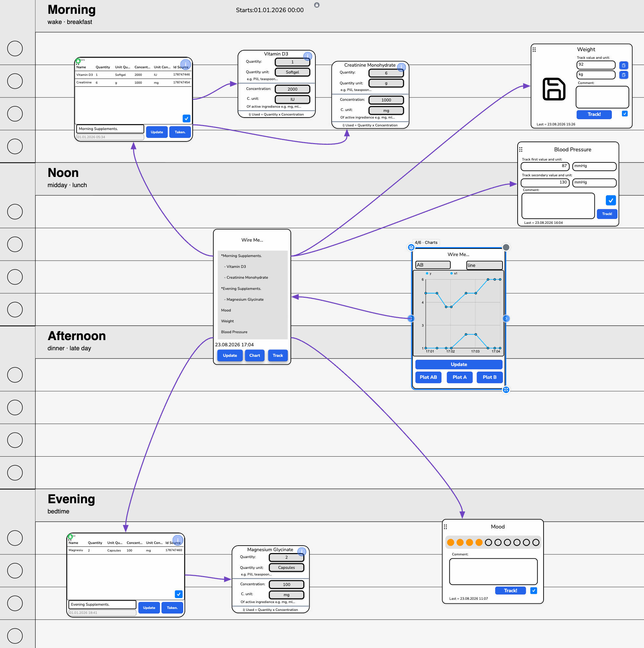The height and width of the screenshot is (648, 644).
Task: Click the Weight comment text box
Action: point(602,97)
